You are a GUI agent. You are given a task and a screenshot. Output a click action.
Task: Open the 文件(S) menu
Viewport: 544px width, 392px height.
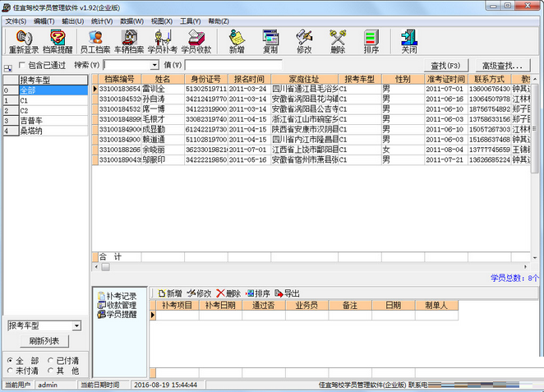click(x=16, y=21)
